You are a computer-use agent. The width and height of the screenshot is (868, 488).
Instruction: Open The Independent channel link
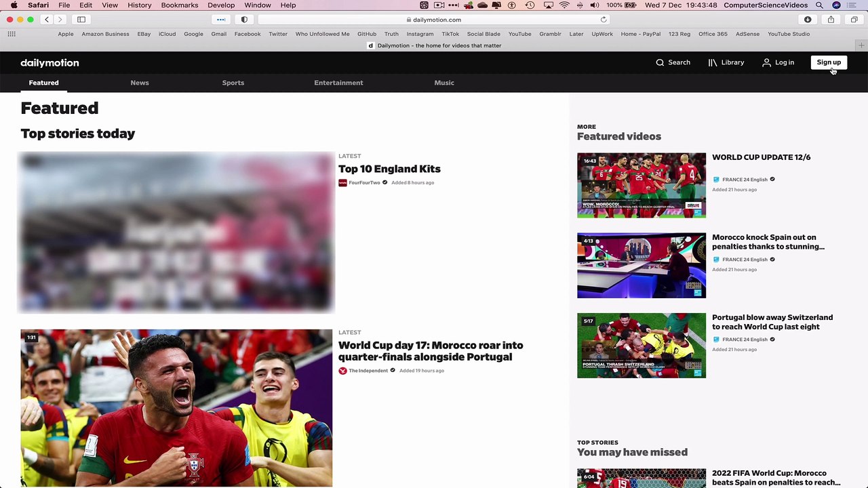coord(368,371)
